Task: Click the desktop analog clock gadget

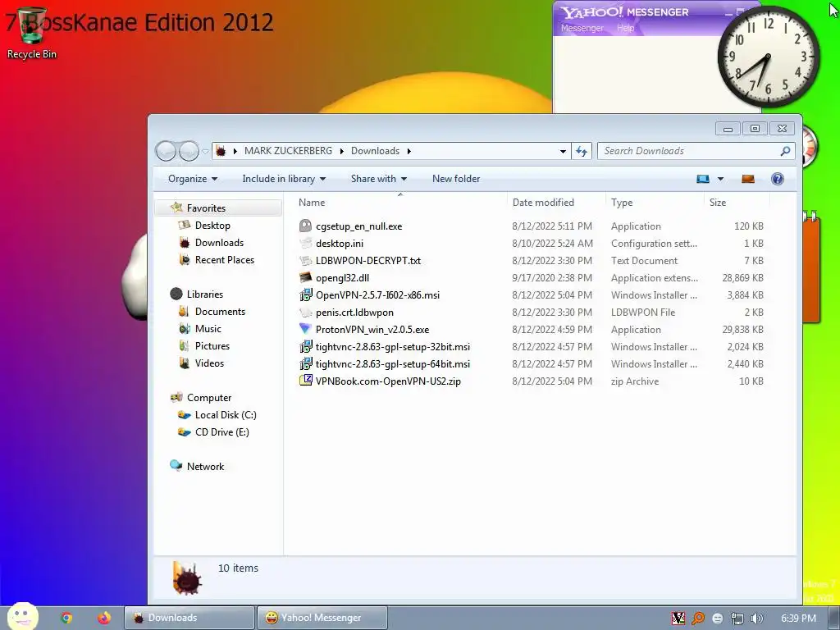Action: 768,57
